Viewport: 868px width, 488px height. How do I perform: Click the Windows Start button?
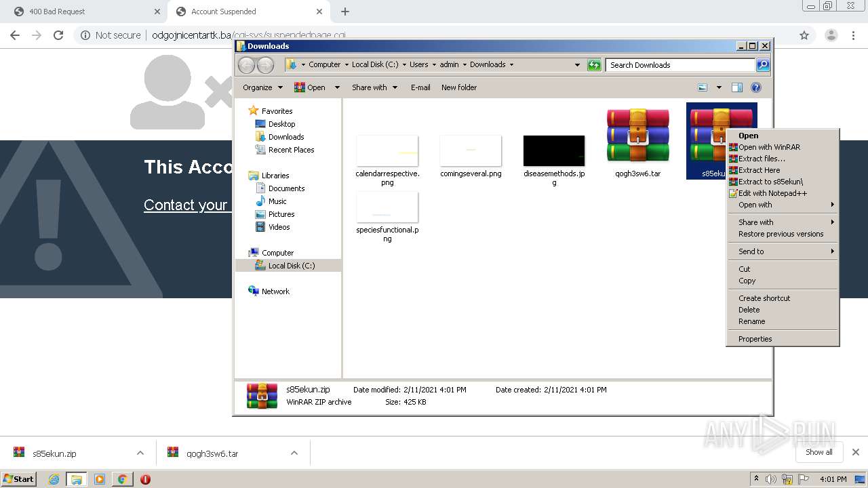[x=19, y=479]
